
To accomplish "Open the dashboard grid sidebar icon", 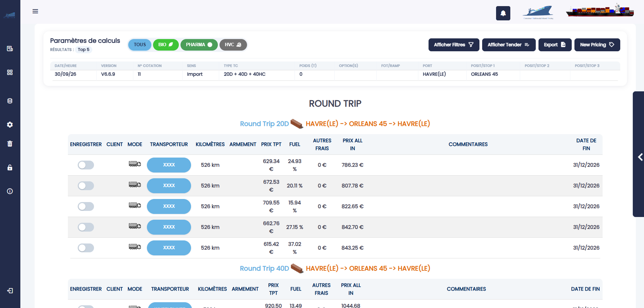I will click(10, 72).
